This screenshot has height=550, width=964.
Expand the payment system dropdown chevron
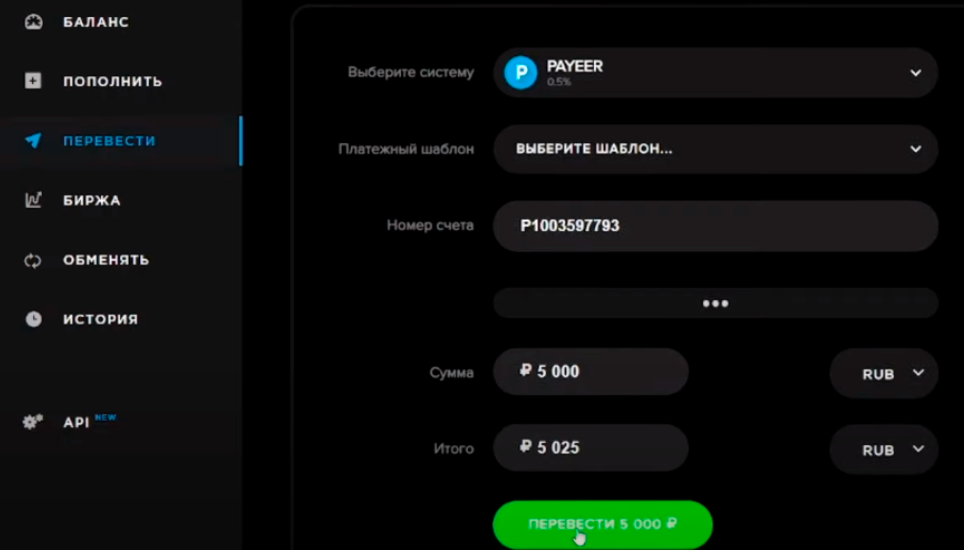pyautogui.click(x=915, y=73)
